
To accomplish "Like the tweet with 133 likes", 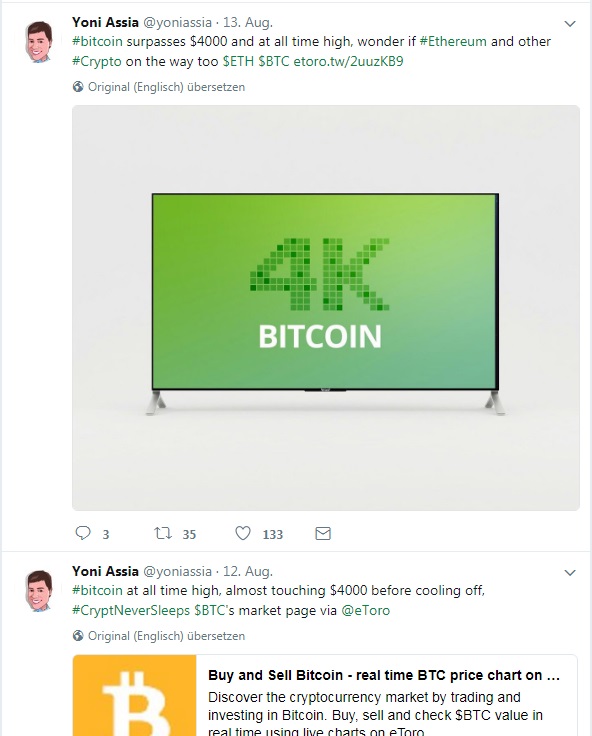I will [x=243, y=533].
